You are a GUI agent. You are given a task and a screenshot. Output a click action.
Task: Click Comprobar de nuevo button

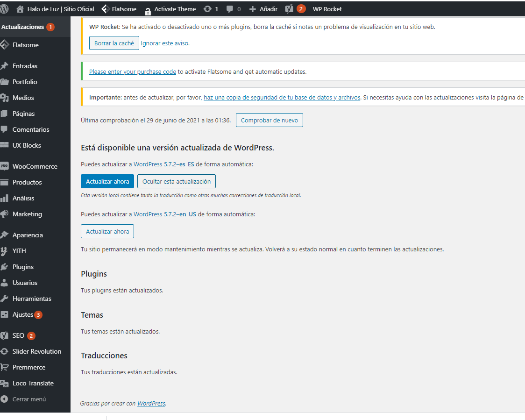point(270,120)
